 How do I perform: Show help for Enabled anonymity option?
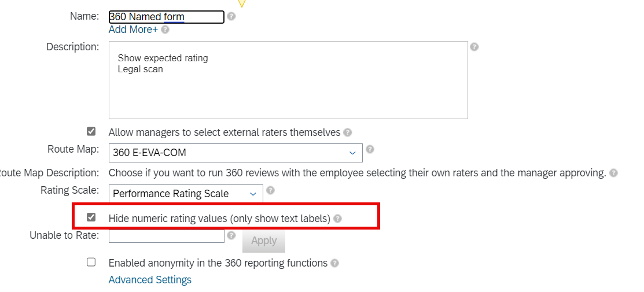pos(335,263)
